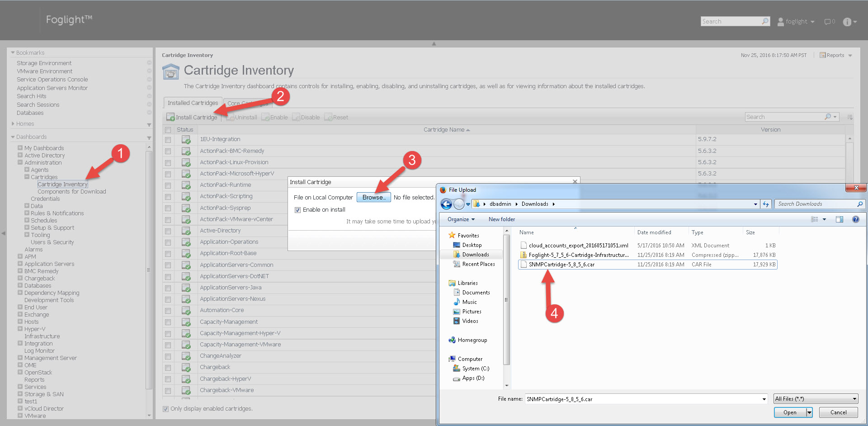Viewport: 868px width, 426px height.
Task: Open Homegroup in File Upload
Action: [x=472, y=340]
